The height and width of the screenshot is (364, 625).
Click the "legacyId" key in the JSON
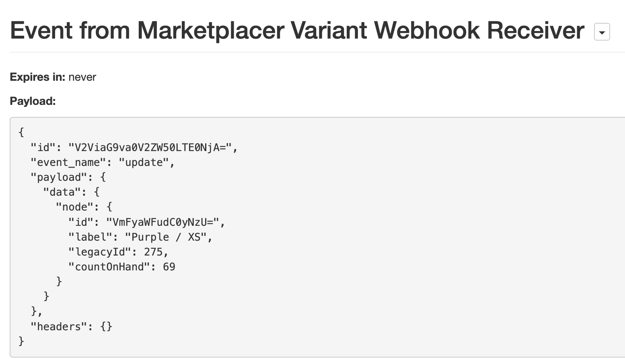(x=100, y=252)
